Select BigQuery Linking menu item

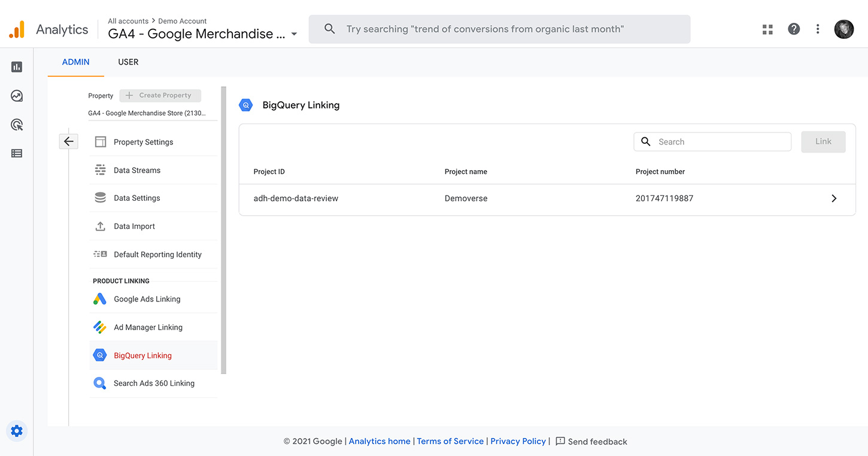pyautogui.click(x=153, y=355)
